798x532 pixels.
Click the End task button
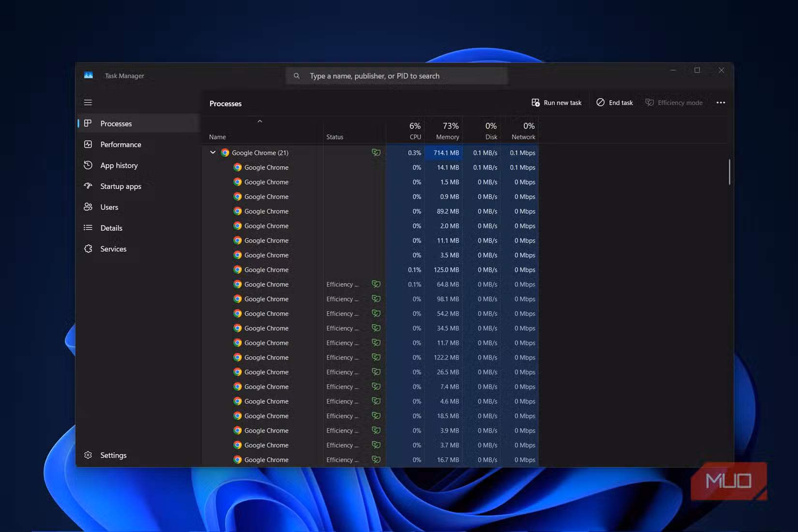[615, 103]
